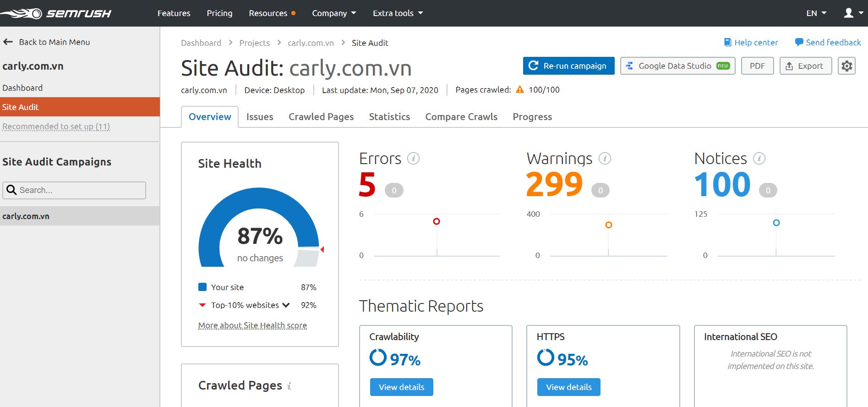The width and height of the screenshot is (868, 407).
Task: Select Site Audit in the sidebar
Action: [80, 107]
